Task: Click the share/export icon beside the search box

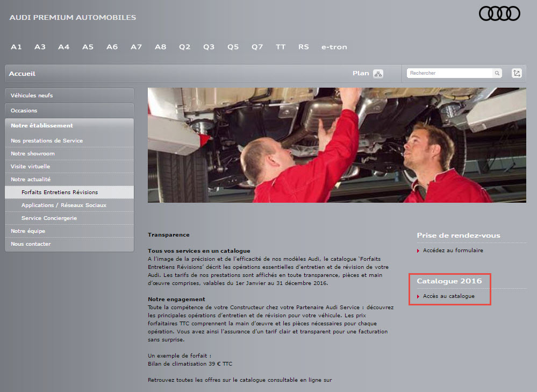Action: [x=517, y=73]
